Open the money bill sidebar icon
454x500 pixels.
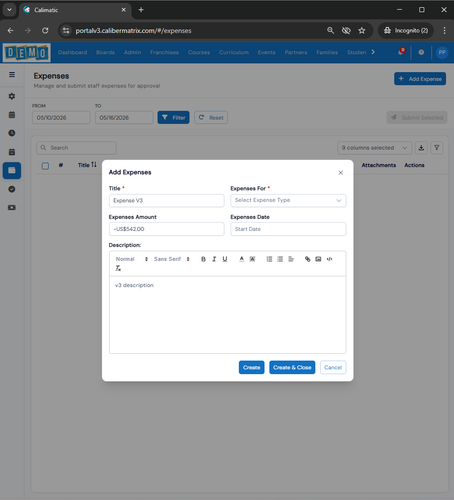12,208
